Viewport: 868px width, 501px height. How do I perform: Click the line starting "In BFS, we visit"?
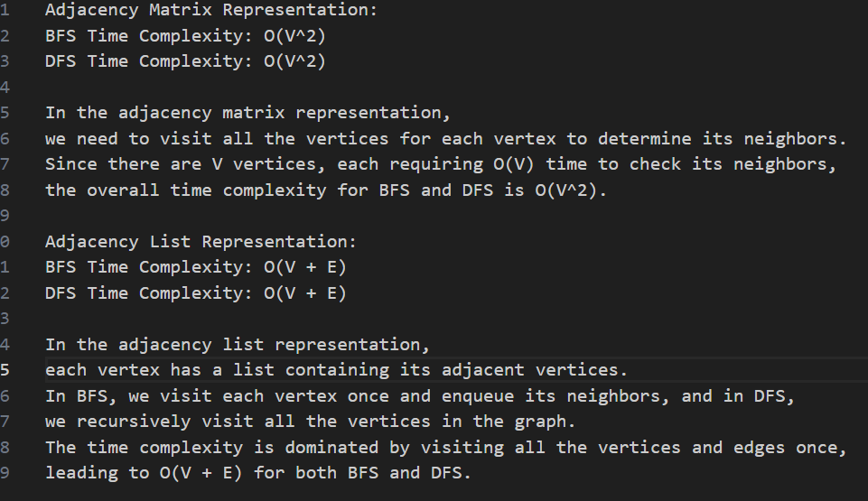[419, 396]
